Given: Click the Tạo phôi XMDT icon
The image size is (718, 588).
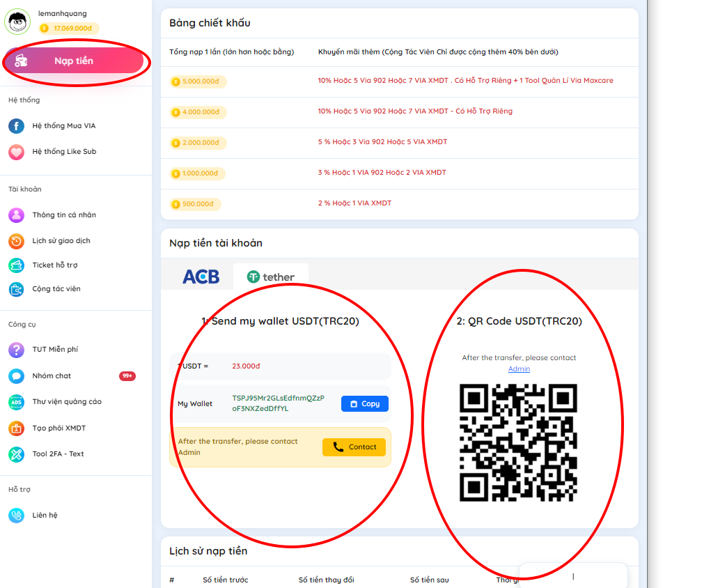Looking at the screenshot, I should [17, 428].
